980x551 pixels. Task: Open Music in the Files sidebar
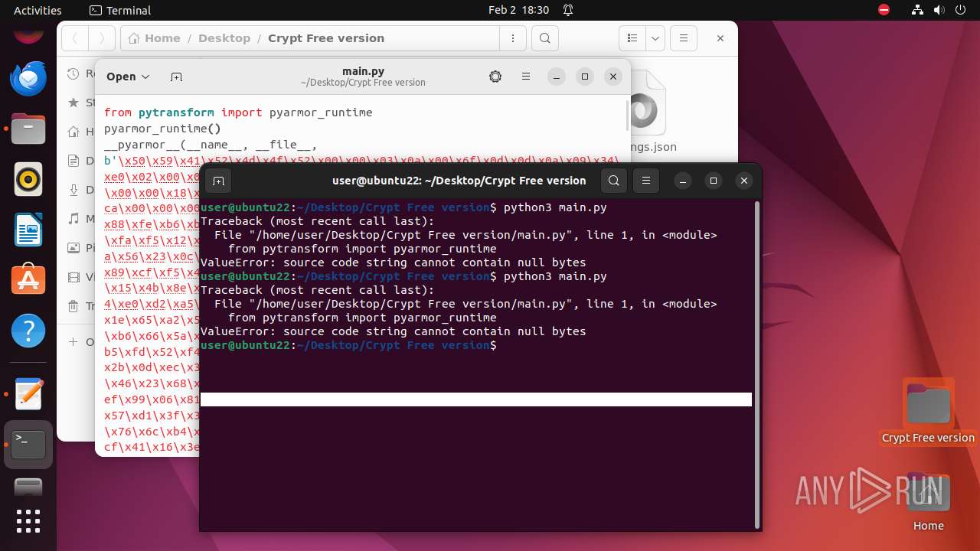[80, 219]
